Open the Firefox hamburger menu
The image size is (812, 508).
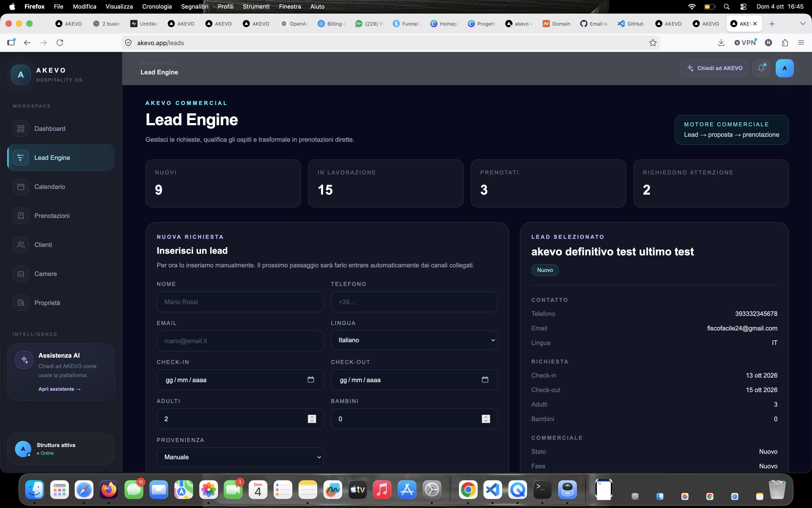tap(801, 43)
